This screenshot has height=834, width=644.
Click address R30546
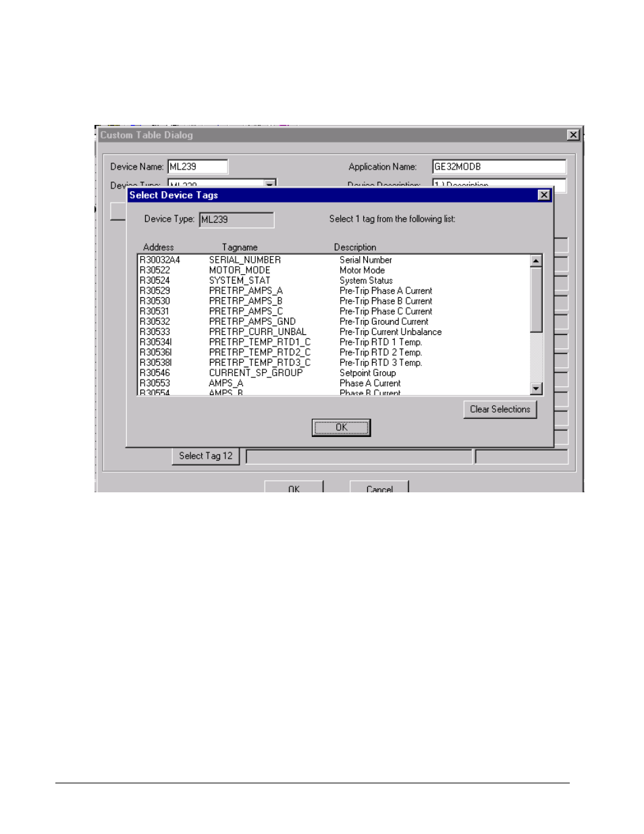[155, 373]
